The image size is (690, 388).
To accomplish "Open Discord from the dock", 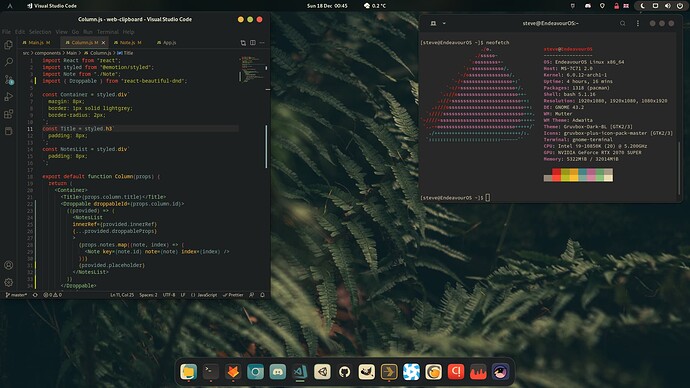I will click(x=278, y=372).
